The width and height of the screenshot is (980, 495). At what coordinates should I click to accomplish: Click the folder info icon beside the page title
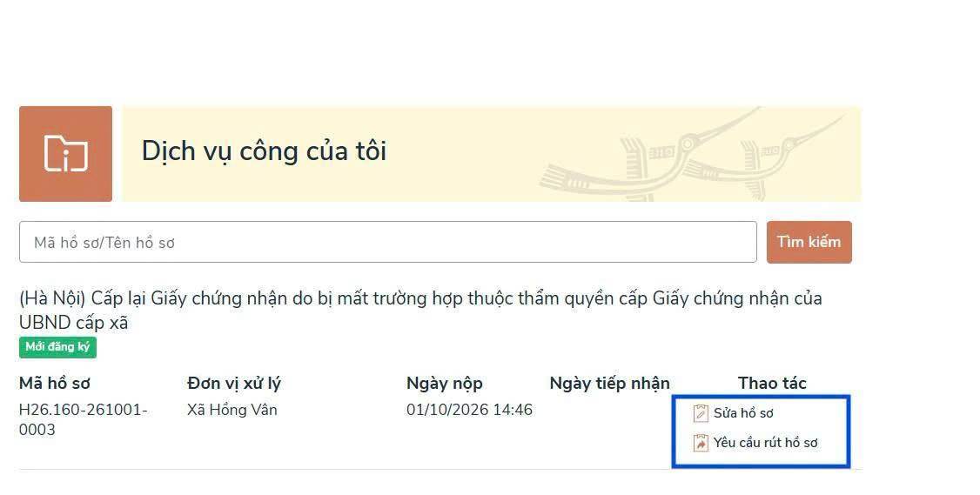65,154
